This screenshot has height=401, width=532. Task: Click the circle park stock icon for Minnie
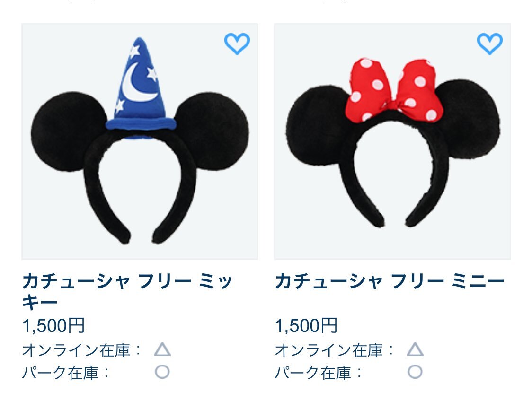(415, 372)
